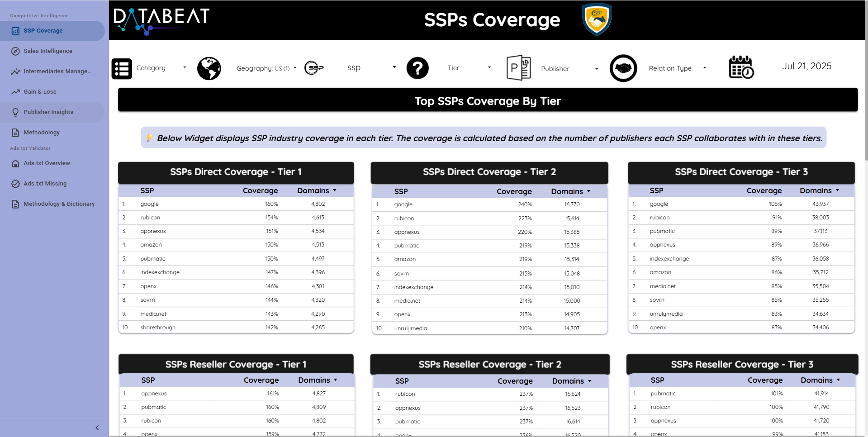
Task: Click the Databeat logo
Action: [161, 21]
